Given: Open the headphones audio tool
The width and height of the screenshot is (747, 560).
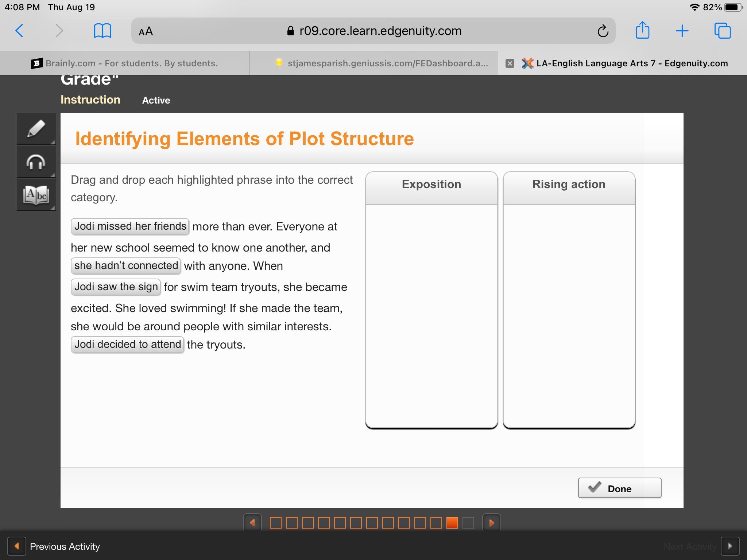Looking at the screenshot, I should [x=36, y=162].
